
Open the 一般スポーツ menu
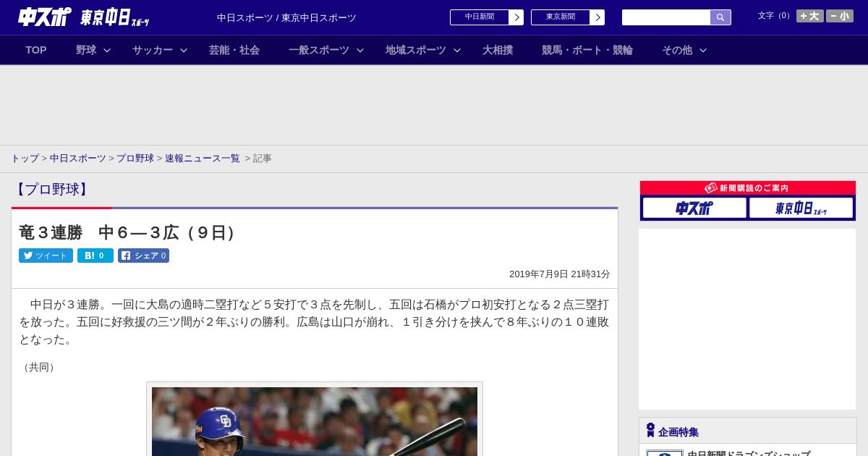pos(319,50)
